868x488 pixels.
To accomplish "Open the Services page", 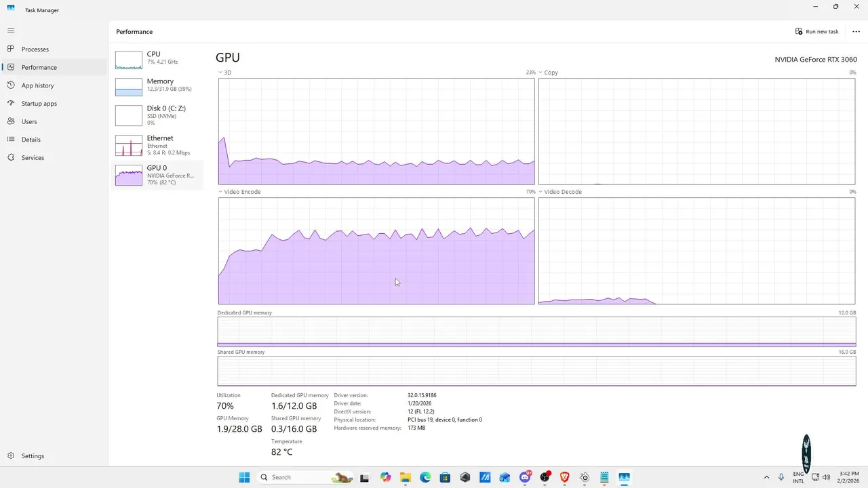I will point(54,157).
